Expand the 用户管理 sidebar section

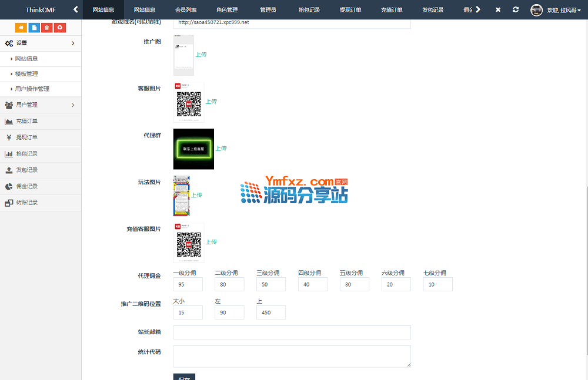[41, 105]
